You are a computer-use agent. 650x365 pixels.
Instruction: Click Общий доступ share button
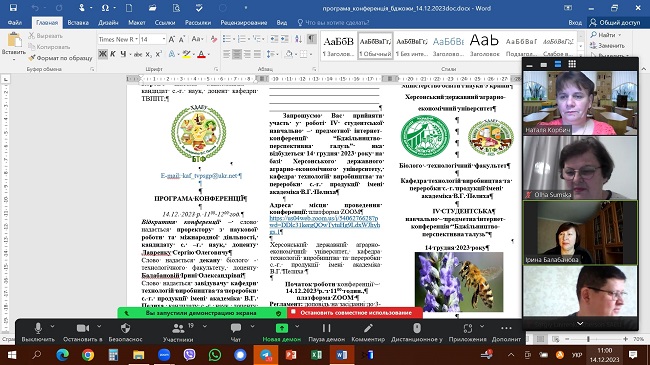click(x=615, y=22)
